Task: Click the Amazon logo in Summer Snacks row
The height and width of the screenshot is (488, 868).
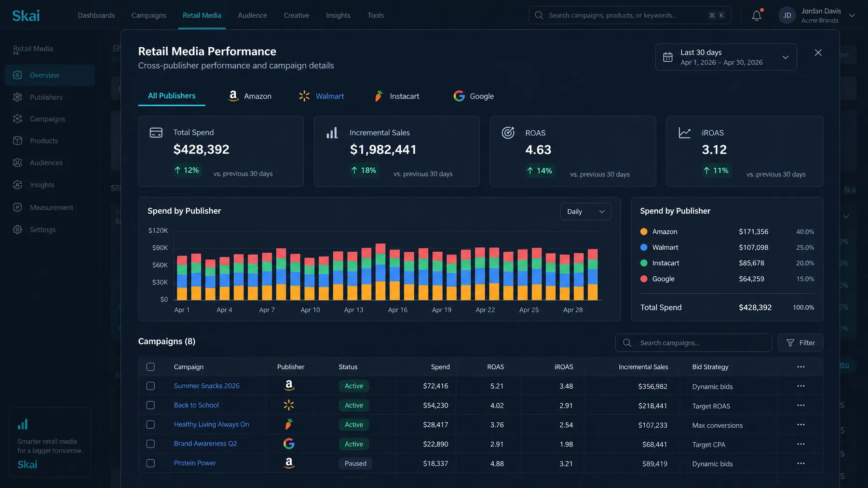Action: tap(289, 385)
